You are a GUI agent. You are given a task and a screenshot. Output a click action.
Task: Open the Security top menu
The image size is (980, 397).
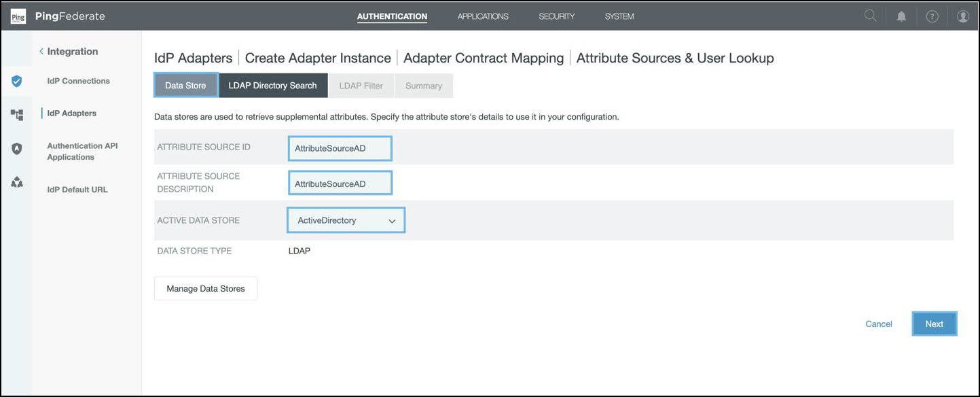pyautogui.click(x=556, y=16)
